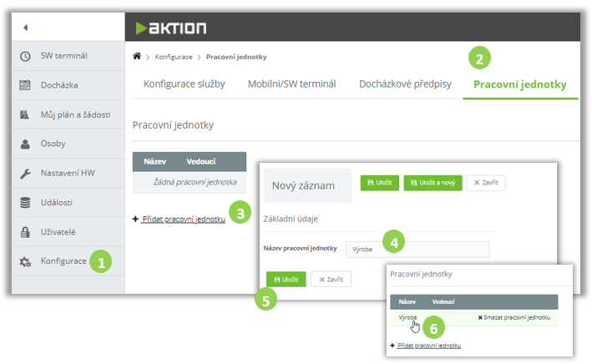Select the Docházkové předpisy tab
Image resolution: width=592 pixels, height=364 pixels.
pos(405,84)
